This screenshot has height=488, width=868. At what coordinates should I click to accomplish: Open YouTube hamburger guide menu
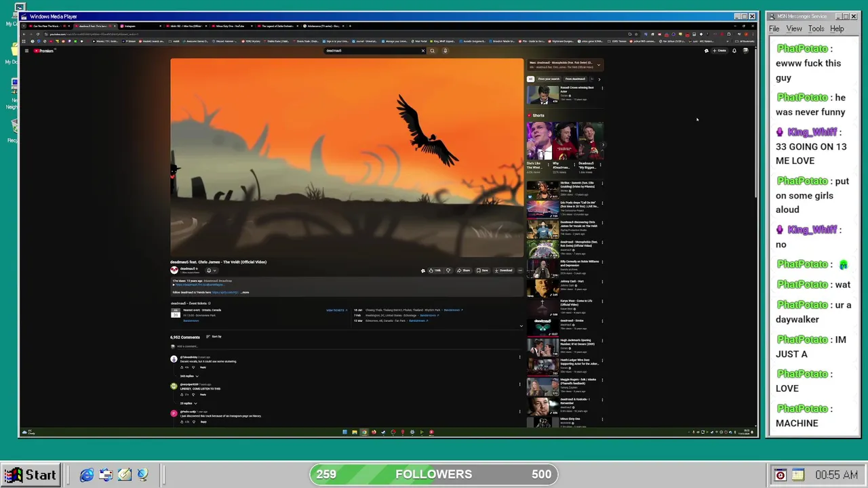[26, 51]
